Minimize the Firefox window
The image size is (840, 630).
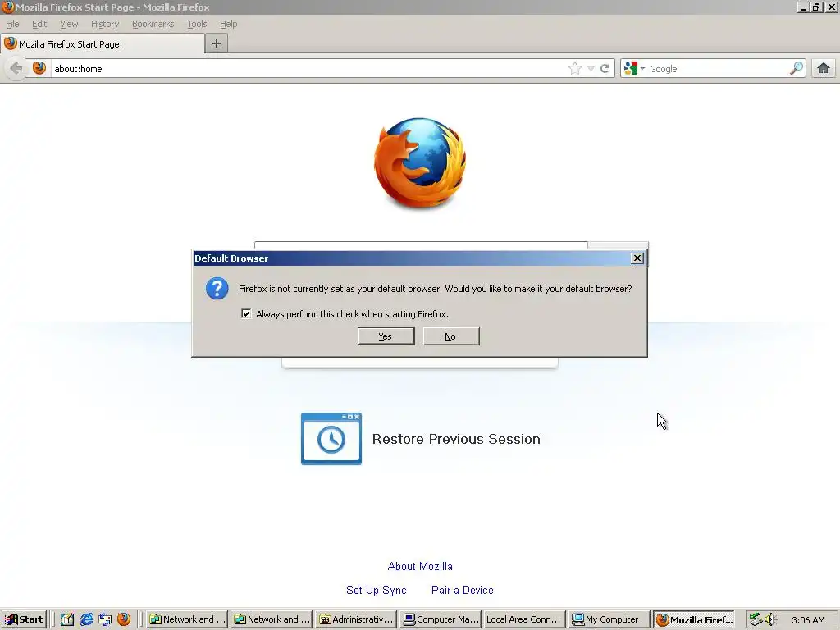point(802,7)
